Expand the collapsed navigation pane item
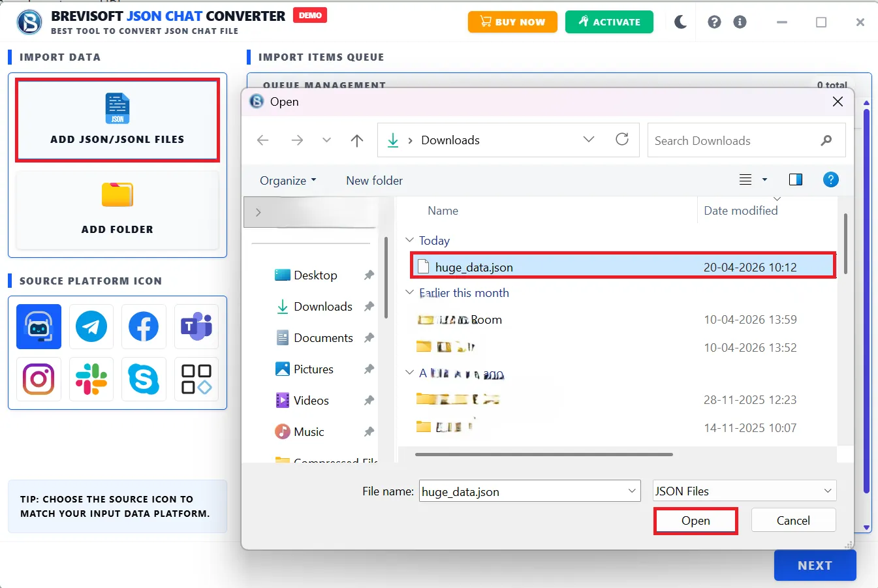This screenshot has width=878, height=588. [258, 212]
